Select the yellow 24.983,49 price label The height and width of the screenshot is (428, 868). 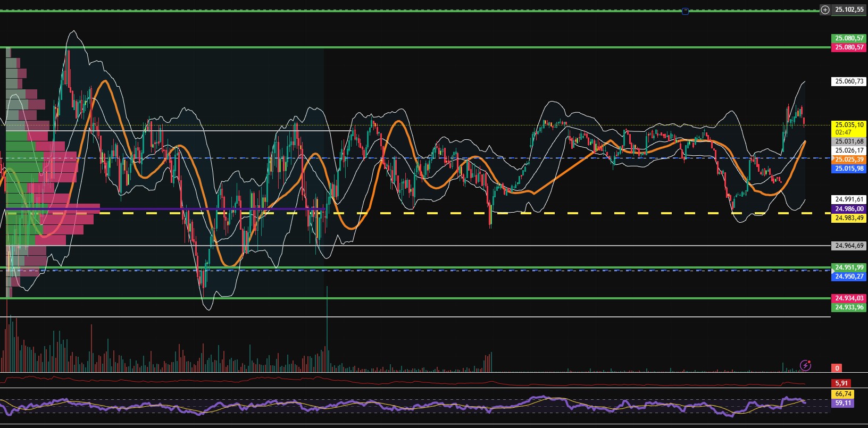click(x=849, y=218)
